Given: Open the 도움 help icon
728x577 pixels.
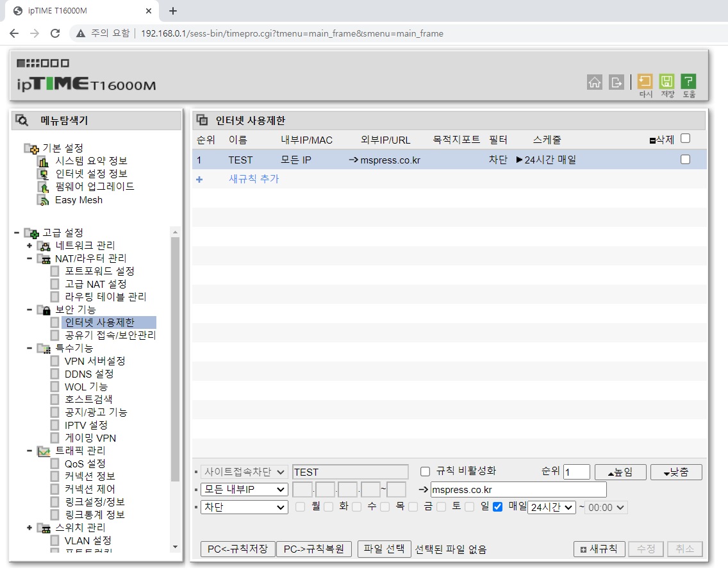Looking at the screenshot, I should (688, 81).
